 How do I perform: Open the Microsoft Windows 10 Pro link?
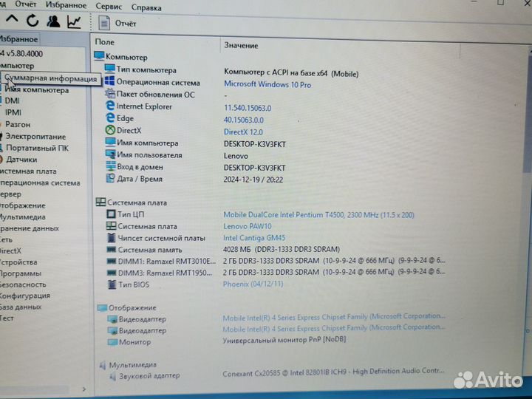pyautogui.click(x=267, y=84)
